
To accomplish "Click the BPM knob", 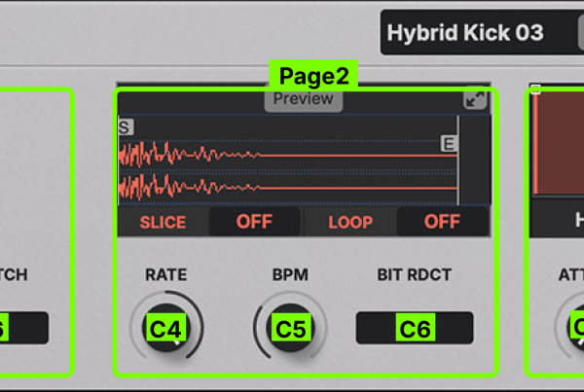I will pos(290,328).
